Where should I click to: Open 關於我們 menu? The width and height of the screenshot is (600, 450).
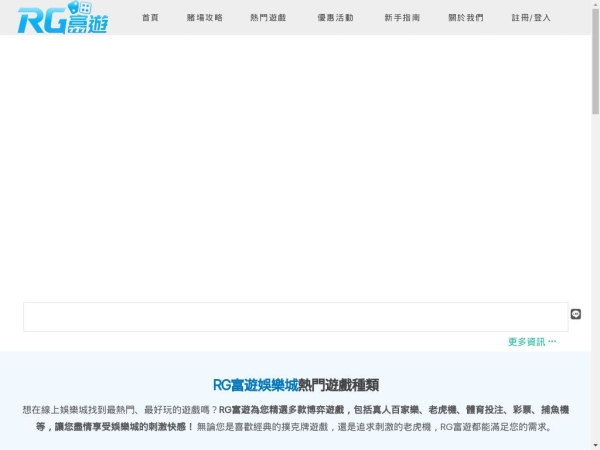click(466, 18)
